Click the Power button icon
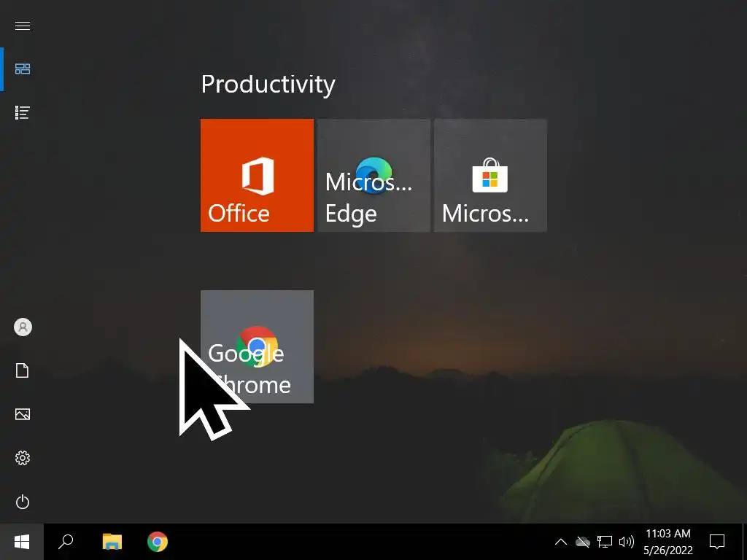This screenshot has width=747, height=560. (x=23, y=502)
